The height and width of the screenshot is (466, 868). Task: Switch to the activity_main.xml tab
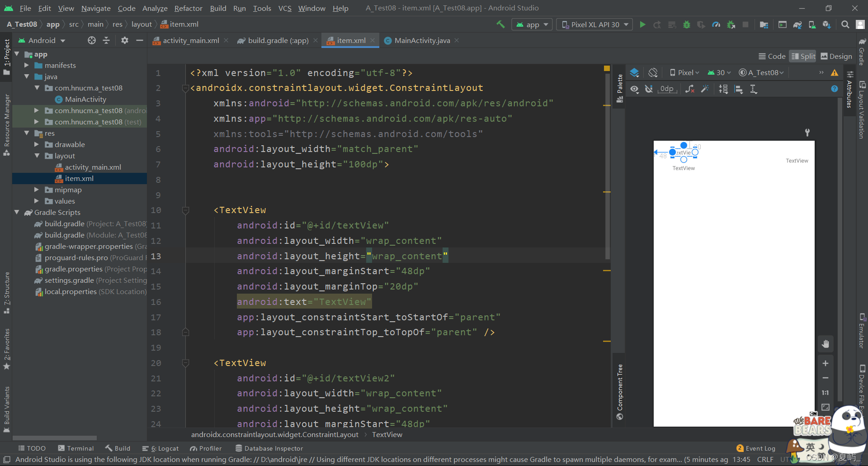[190, 40]
